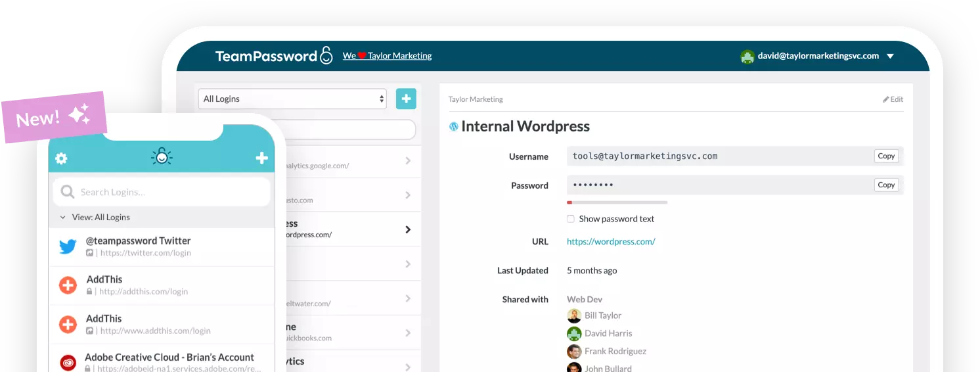This screenshot has width=980, height=372.
Task: Expand View: All Logins filter
Action: click(x=95, y=217)
